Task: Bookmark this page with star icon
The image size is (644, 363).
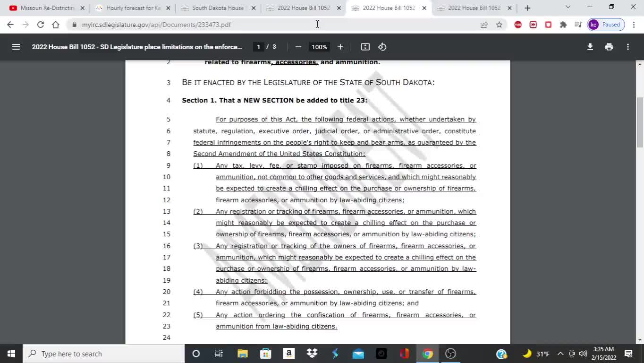Action: (x=499, y=25)
